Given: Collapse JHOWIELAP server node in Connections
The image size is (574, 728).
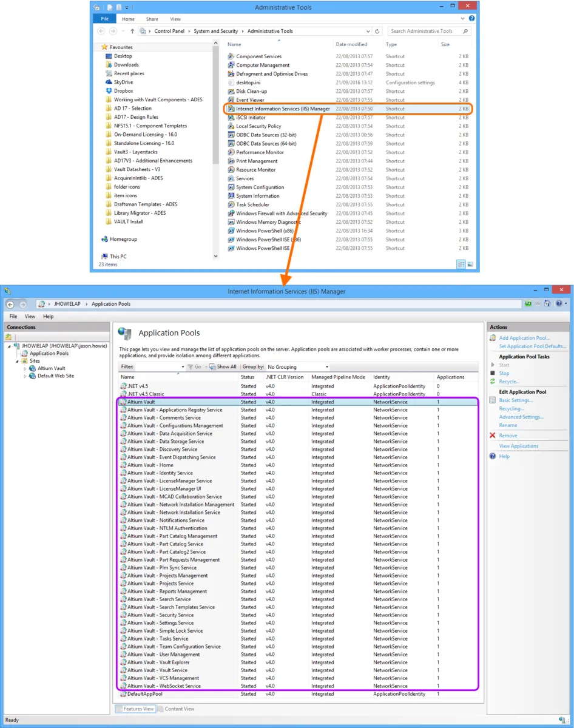Looking at the screenshot, I should (9, 346).
